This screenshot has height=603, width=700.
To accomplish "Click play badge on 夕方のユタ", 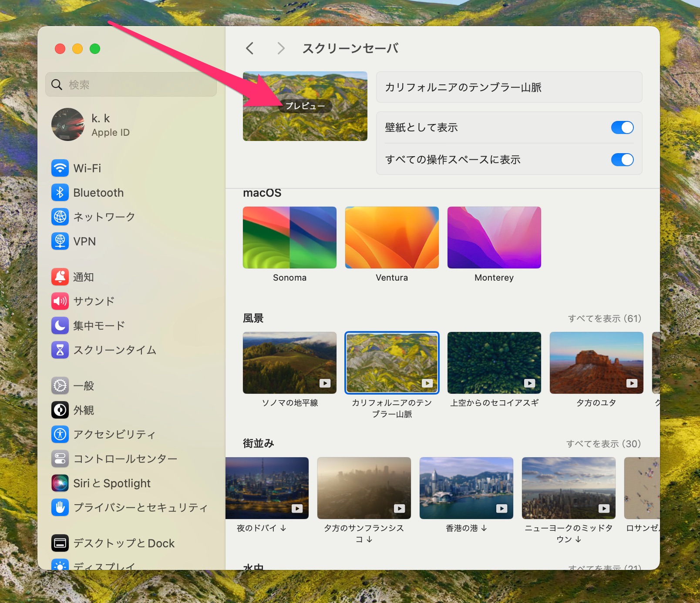I will pos(632,383).
